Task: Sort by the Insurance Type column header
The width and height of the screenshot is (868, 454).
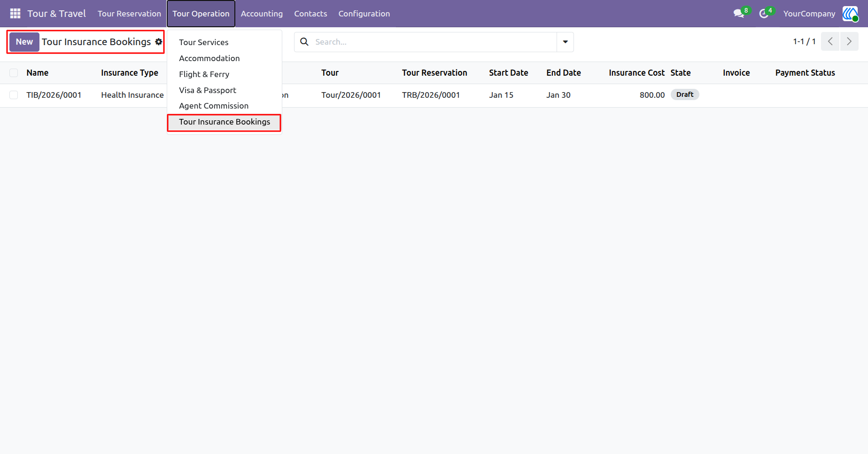Action: click(x=130, y=73)
